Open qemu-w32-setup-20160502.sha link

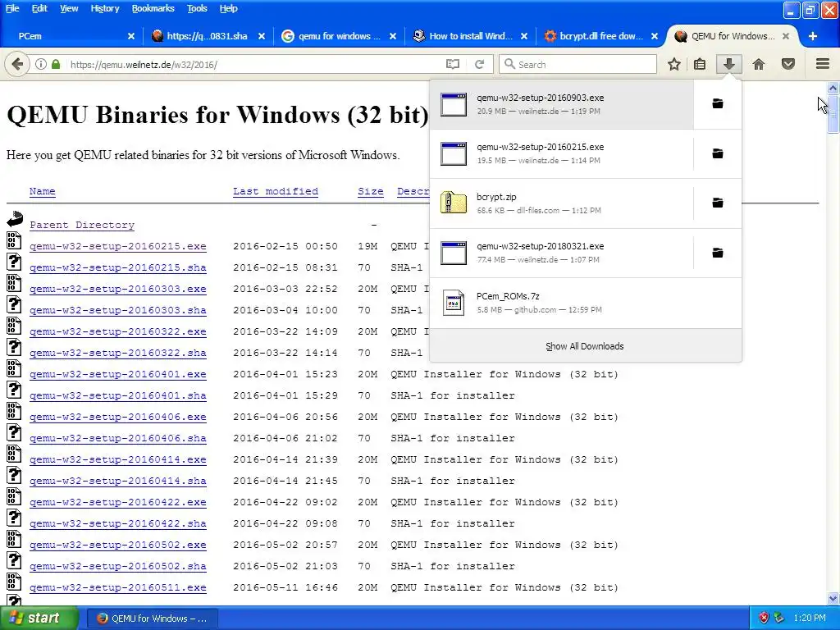click(x=118, y=566)
